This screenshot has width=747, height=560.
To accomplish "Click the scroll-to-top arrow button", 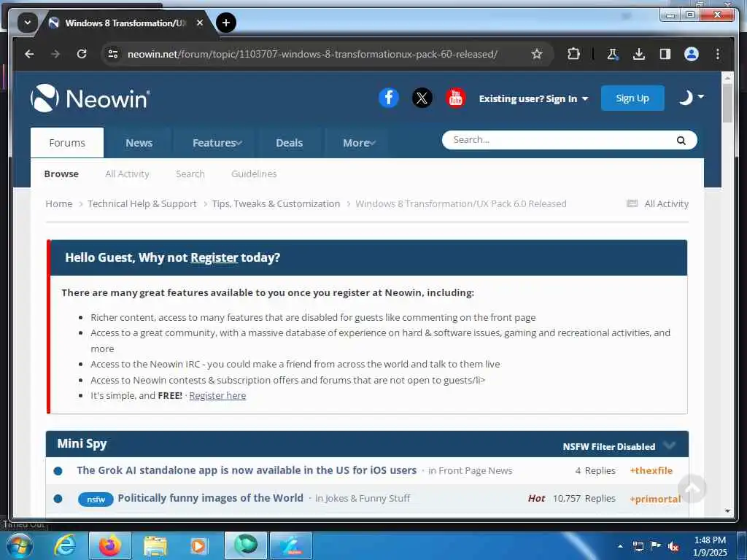I will (692, 488).
